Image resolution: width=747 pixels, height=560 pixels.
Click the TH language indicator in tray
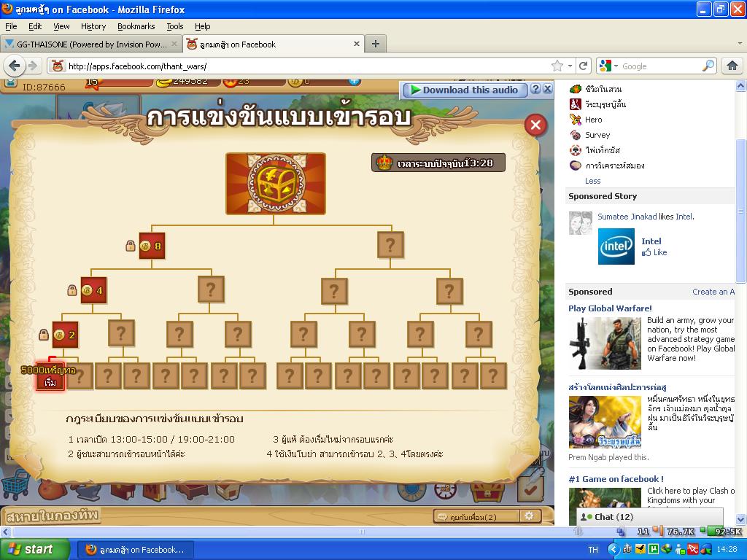(592, 550)
